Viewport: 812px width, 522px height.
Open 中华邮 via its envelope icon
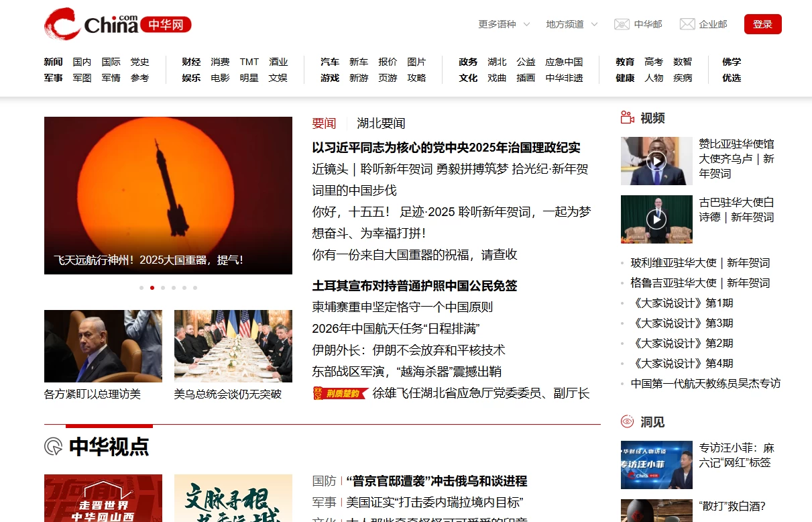pyautogui.click(x=620, y=23)
